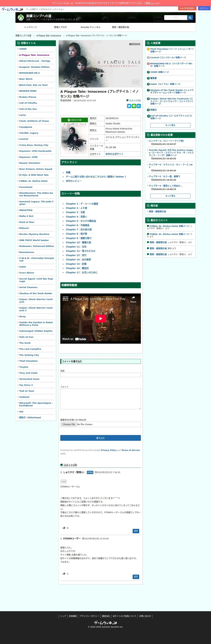The image size is (211, 644).
Task: Share page via LINE icon
Action: (134, 106)
